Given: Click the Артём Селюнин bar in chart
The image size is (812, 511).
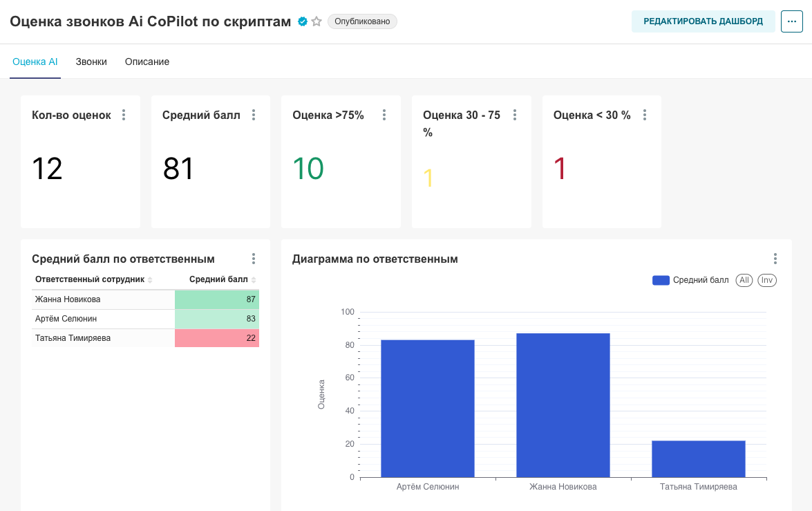Looking at the screenshot, I should [428, 409].
